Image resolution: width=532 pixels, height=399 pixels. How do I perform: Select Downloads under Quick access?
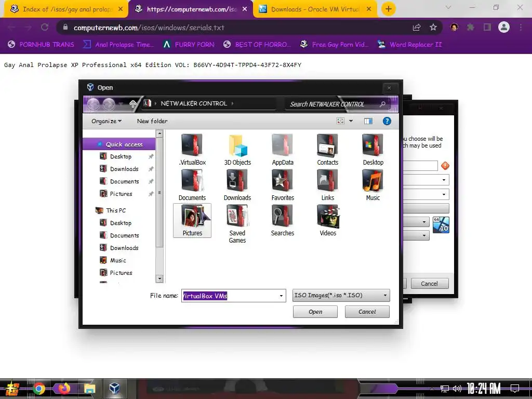coord(124,169)
